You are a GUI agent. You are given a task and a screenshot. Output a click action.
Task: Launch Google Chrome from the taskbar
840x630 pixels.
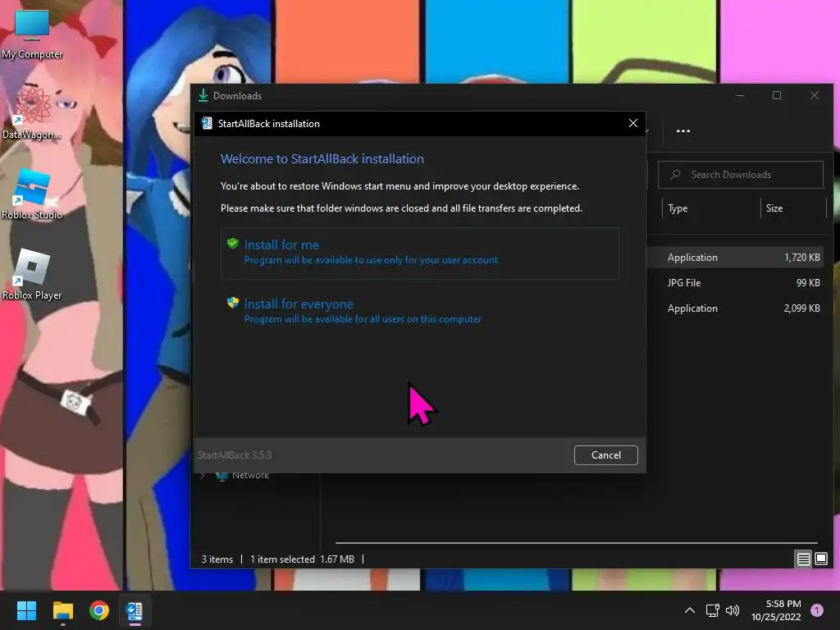tap(99, 610)
